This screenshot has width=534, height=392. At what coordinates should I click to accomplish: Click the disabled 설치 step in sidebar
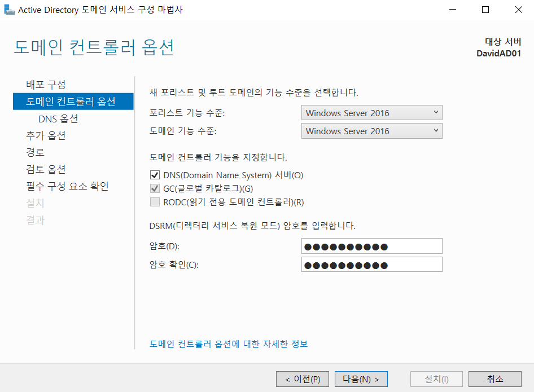pyautogui.click(x=36, y=203)
